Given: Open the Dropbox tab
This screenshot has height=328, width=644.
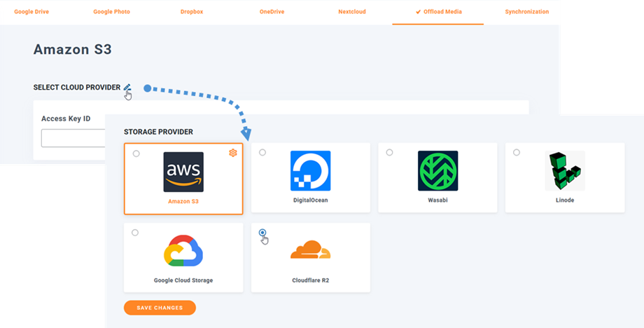Looking at the screenshot, I should coord(192,12).
